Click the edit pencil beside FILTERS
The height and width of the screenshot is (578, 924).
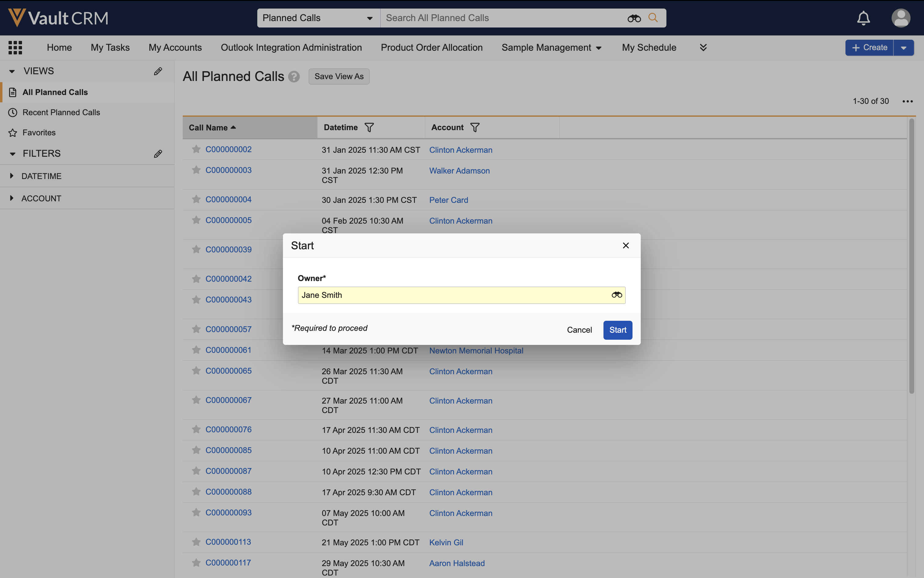[158, 154]
